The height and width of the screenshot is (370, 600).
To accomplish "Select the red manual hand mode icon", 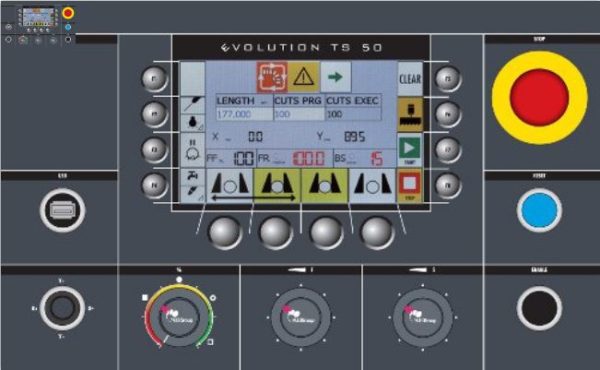I will click(272, 77).
